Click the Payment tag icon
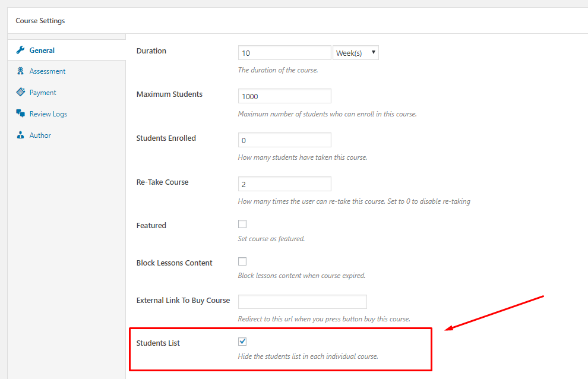Screen dimensions: 588x379 pyautogui.click(x=20, y=92)
